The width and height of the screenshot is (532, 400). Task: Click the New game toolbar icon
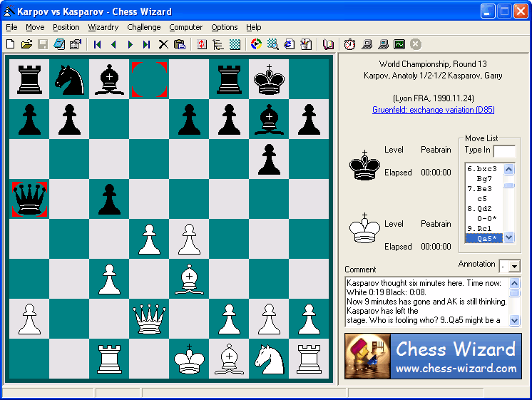pyautogui.click(x=10, y=44)
